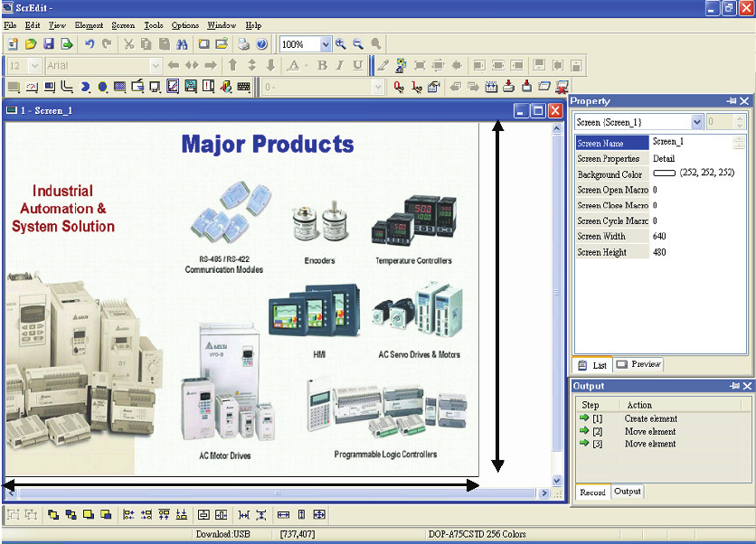756x544 pixels.
Task: Click the zoom in magnifier icon
Action: tap(342, 43)
